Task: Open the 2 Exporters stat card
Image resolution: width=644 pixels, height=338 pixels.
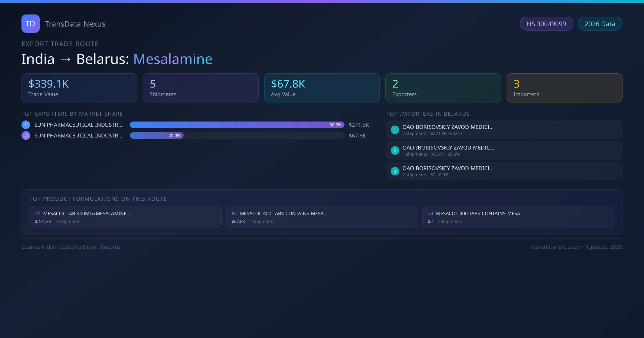Action: (443, 88)
